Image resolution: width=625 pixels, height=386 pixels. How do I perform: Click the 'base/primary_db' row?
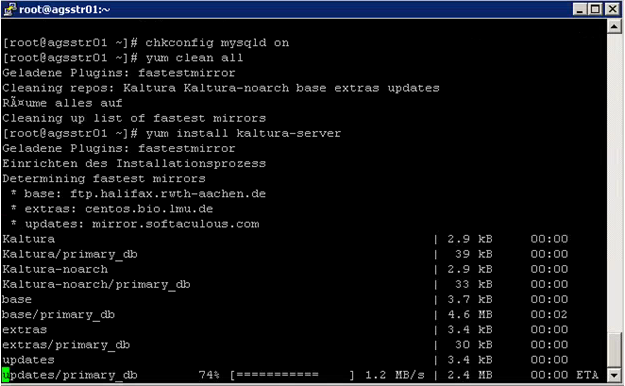285,315
